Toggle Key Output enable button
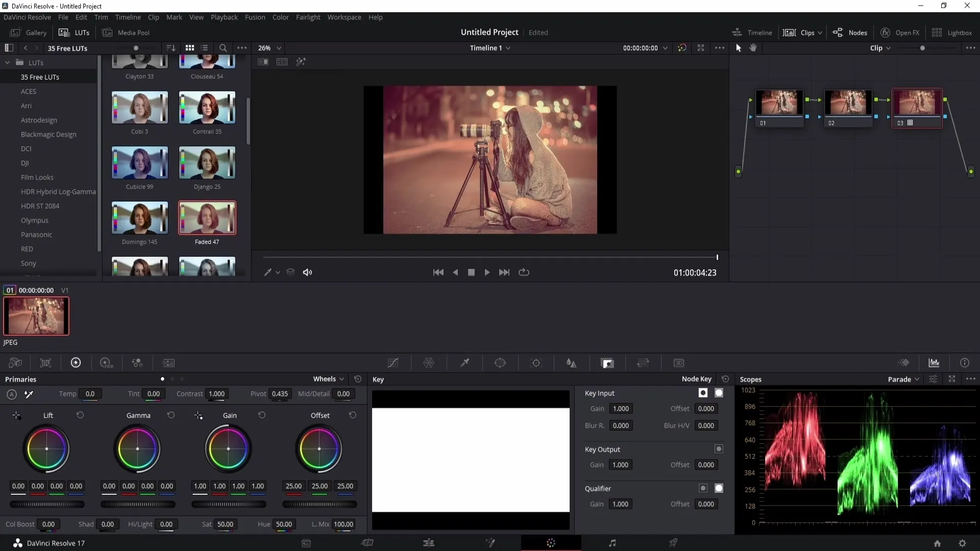 (x=719, y=448)
